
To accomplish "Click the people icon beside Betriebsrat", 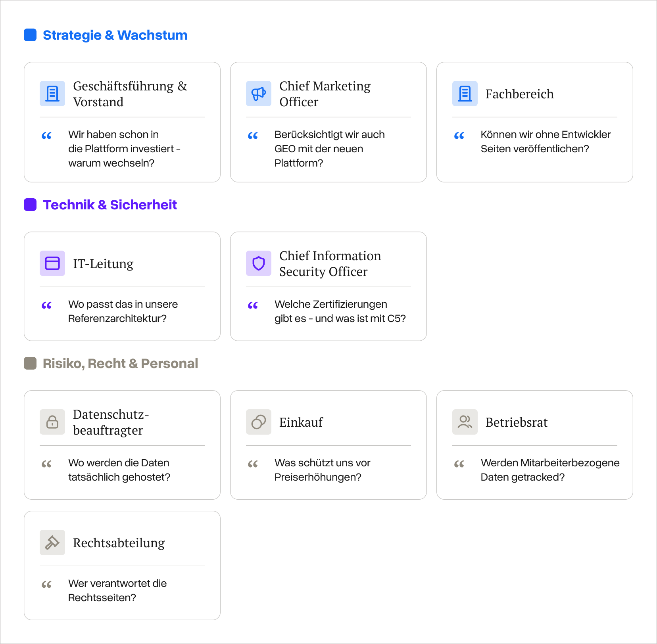I will click(465, 422).
